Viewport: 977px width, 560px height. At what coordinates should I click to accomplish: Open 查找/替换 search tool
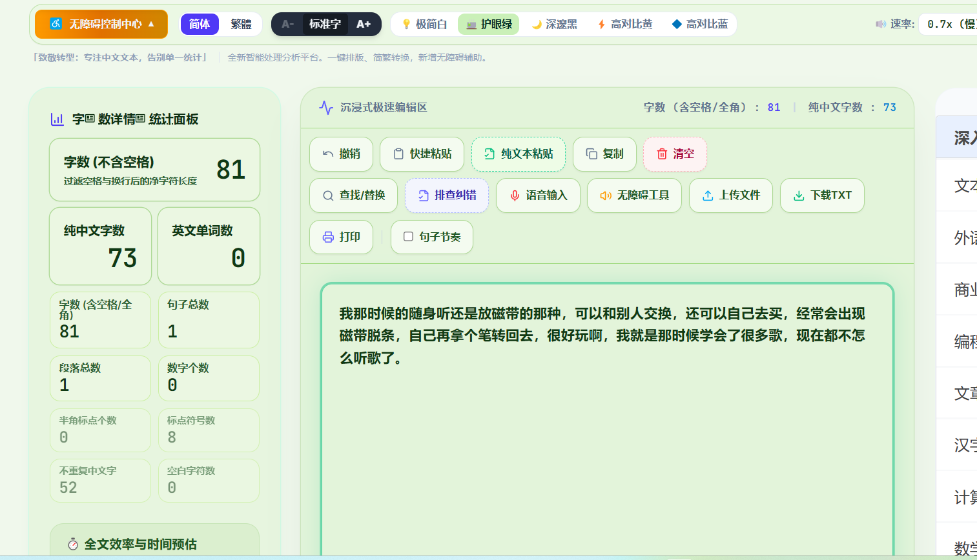[353, 195]
